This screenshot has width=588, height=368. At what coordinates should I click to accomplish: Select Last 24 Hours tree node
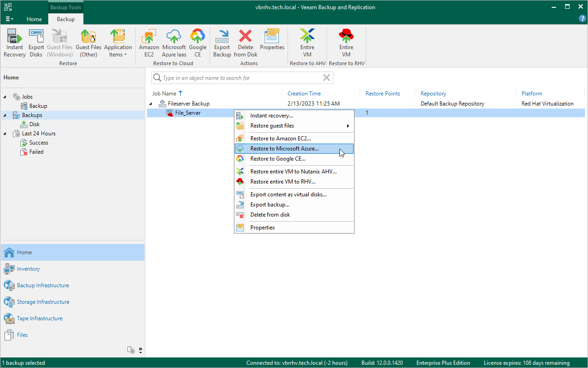click(x=39, y=134)
